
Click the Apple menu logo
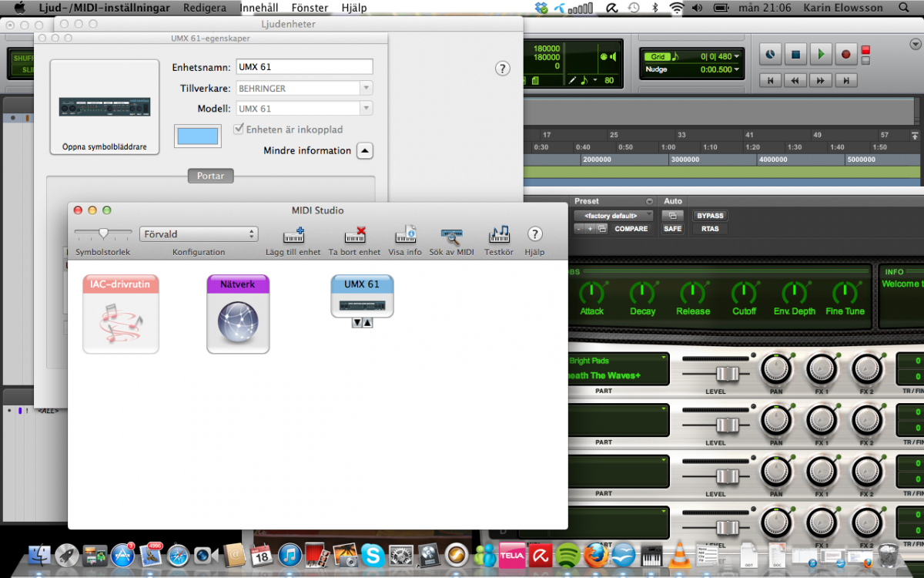[x=20, y=8]
